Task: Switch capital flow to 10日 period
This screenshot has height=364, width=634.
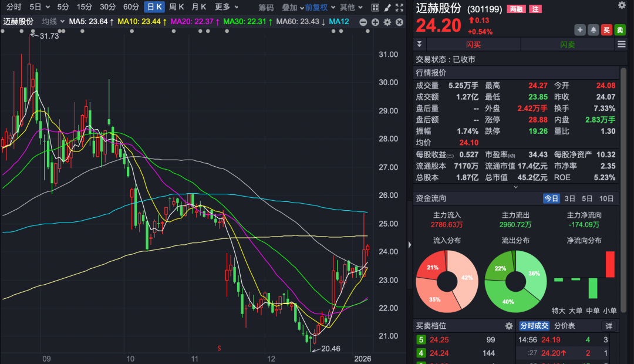Action: 607,198
